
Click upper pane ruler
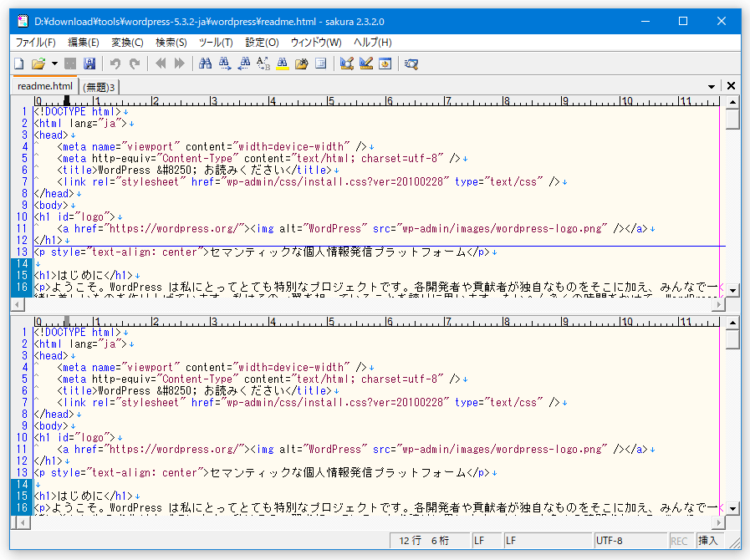tap(377, 101)
